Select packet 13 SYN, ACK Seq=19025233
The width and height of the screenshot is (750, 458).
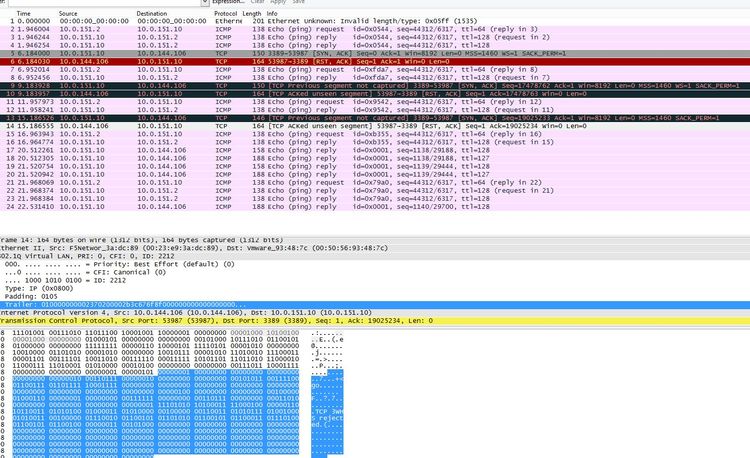375,118
